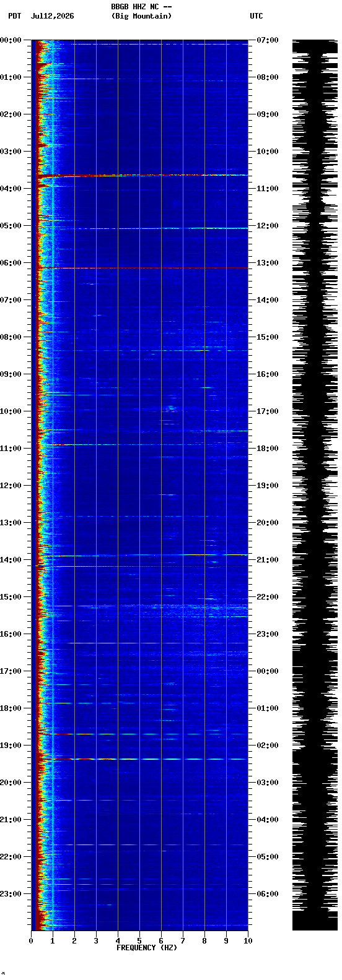Click the 01:00 PDT time label

11,77
